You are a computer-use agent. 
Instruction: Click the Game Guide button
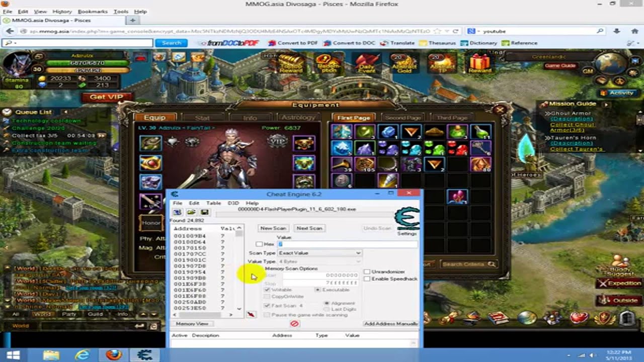[x=560, y=66]
